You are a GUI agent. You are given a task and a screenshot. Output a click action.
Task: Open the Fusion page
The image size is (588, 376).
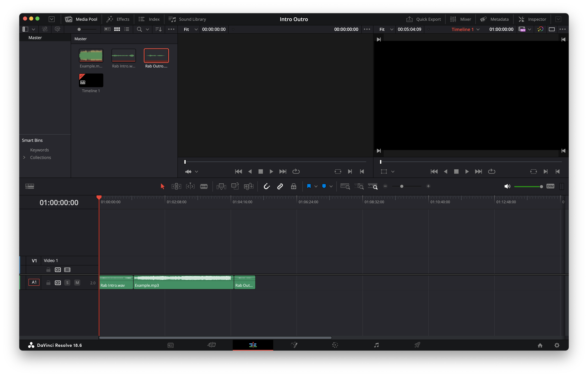(294, 345)
